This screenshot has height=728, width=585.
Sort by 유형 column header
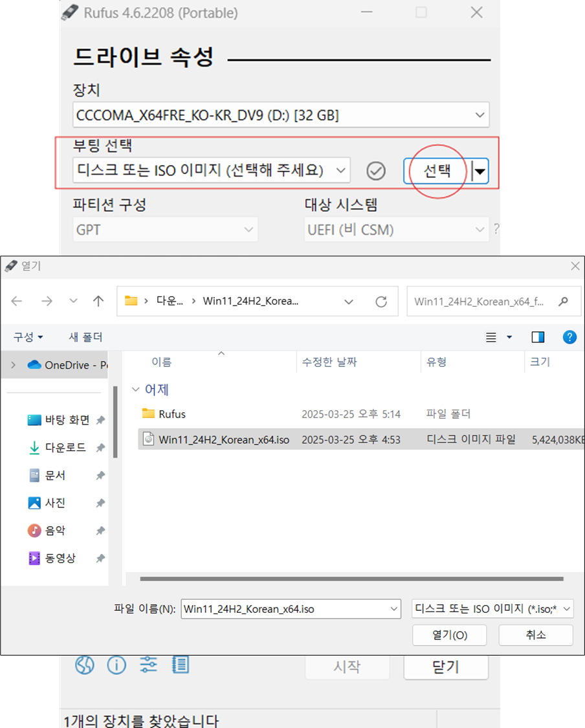click(436, 362)
